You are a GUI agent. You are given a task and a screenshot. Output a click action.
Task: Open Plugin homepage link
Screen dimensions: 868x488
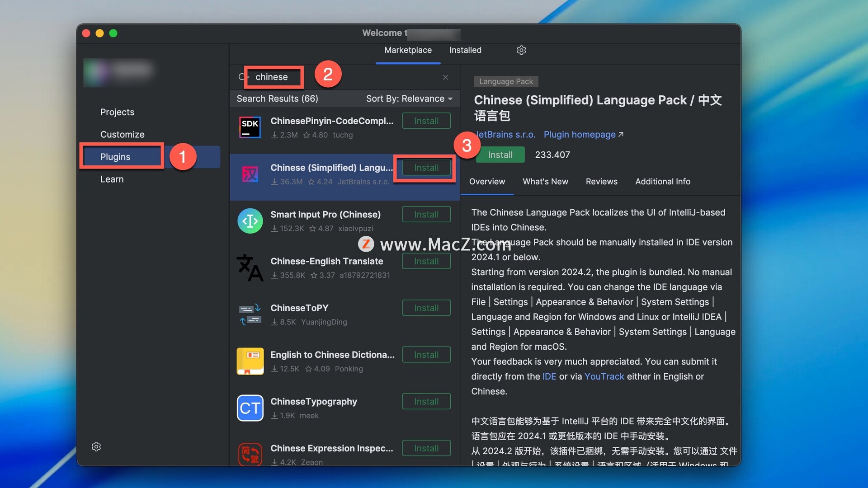(x=583, y=135)
